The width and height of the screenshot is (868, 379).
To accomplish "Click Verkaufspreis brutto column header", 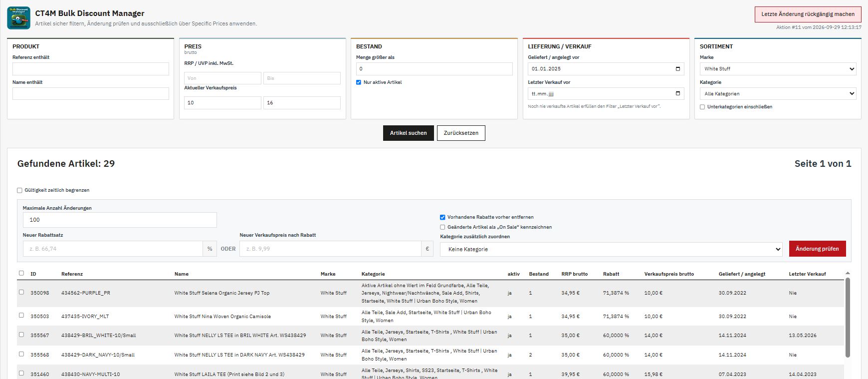I will tap(669, 274).
